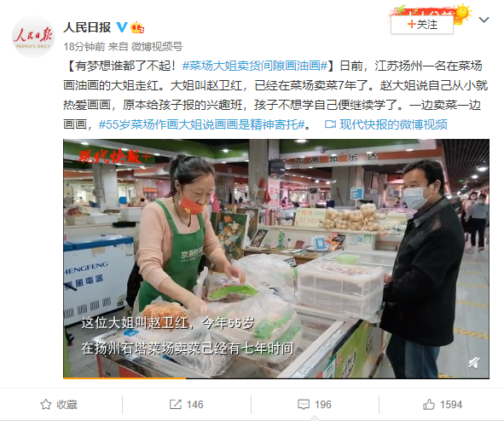Open comments via speech bubble icon
Image resolution: width=504 pixels, height=421 pixels.
pyautogui.click(x=304, y=404)
